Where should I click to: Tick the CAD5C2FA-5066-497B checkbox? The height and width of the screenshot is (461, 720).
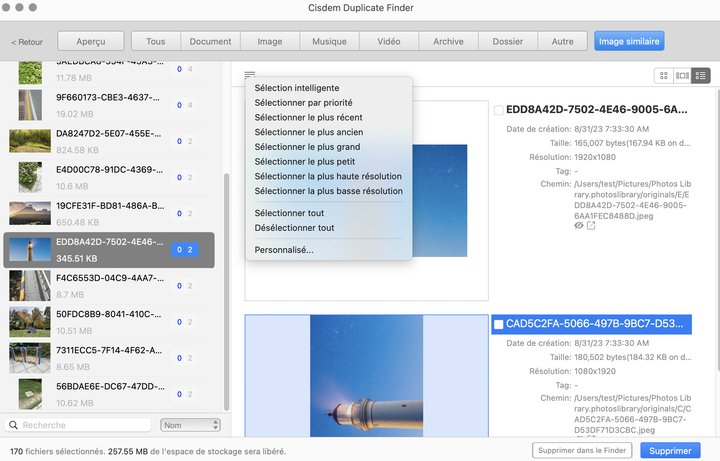498,324
